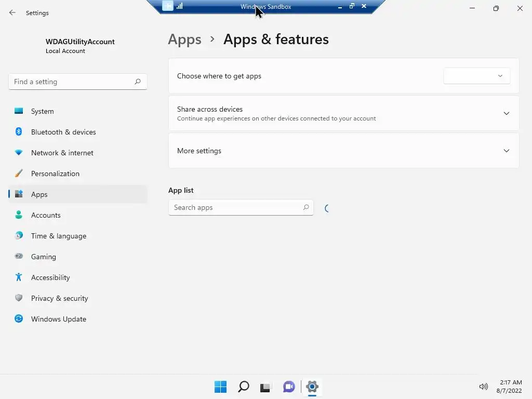Open the clock showing 2:17 AM

[x=509, y=387]
